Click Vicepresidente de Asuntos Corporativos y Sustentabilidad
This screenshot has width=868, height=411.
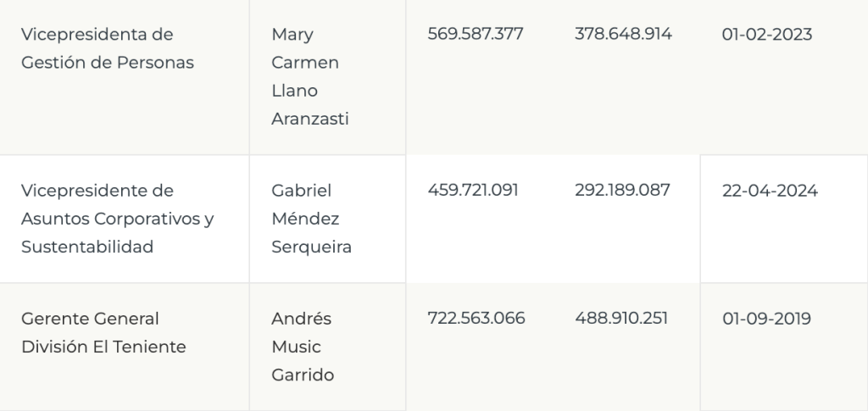[117, 219]
